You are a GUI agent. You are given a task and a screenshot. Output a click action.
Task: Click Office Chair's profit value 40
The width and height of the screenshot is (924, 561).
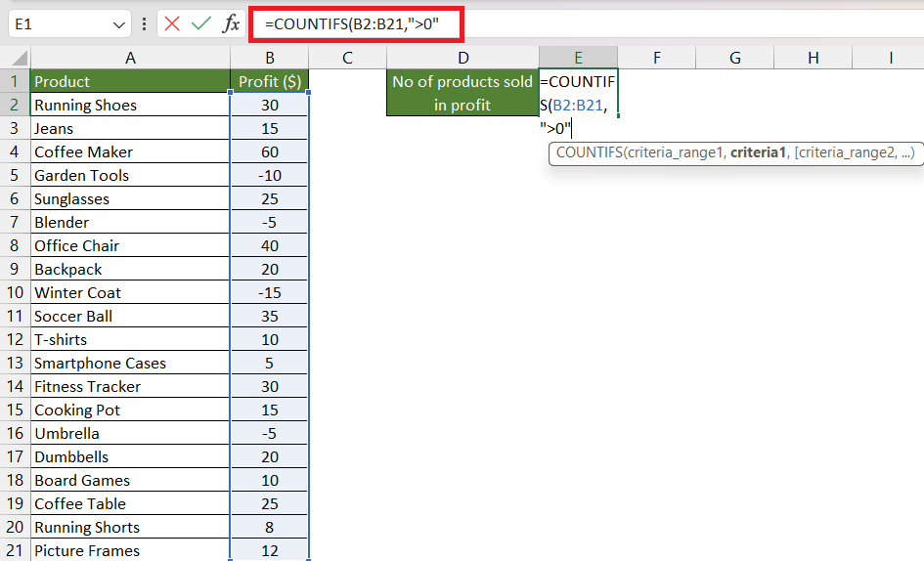tap(269, 245)
